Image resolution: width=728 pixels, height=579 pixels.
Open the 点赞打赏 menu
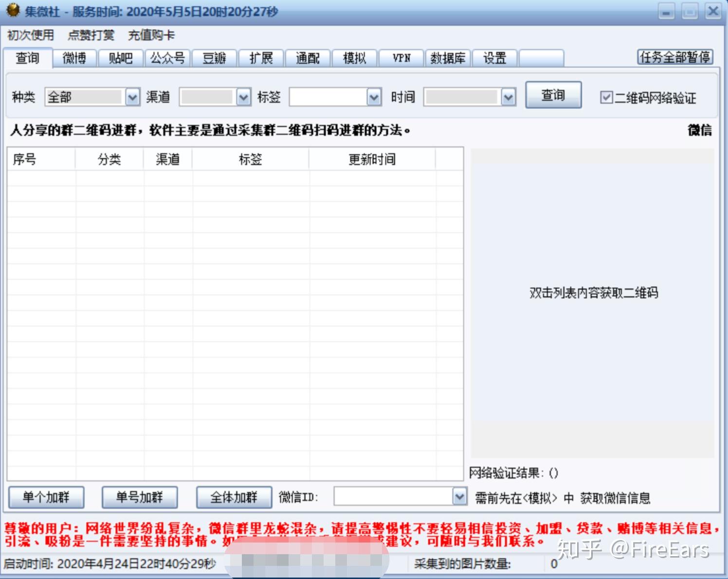pyautogui.click(x=91, y=35)
